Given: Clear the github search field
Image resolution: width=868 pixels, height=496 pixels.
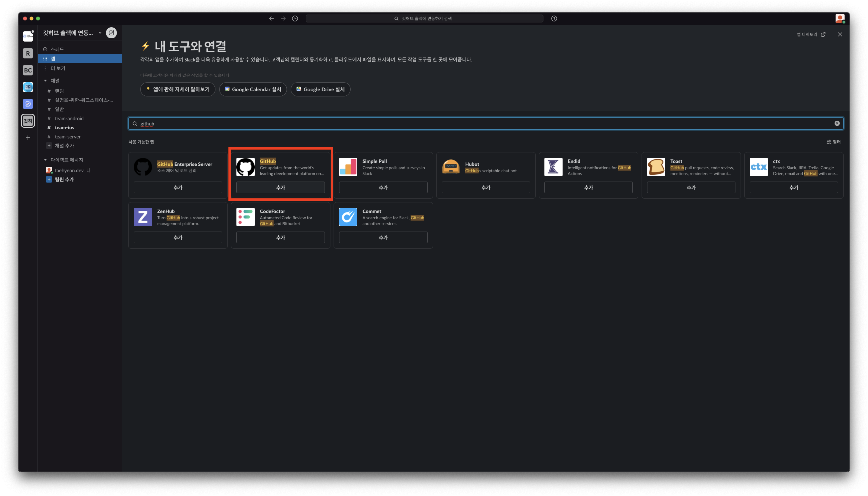Looking at the screenshot, I should point(837,123).
